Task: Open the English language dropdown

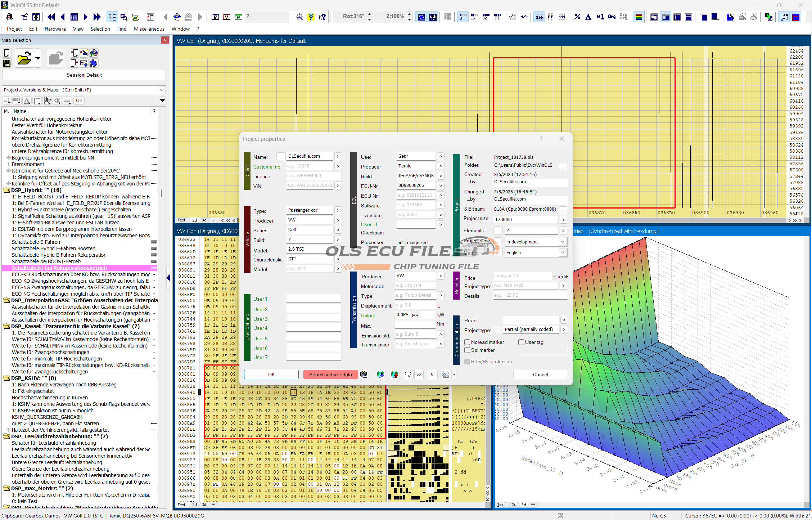Action: [x=562, y=253]
